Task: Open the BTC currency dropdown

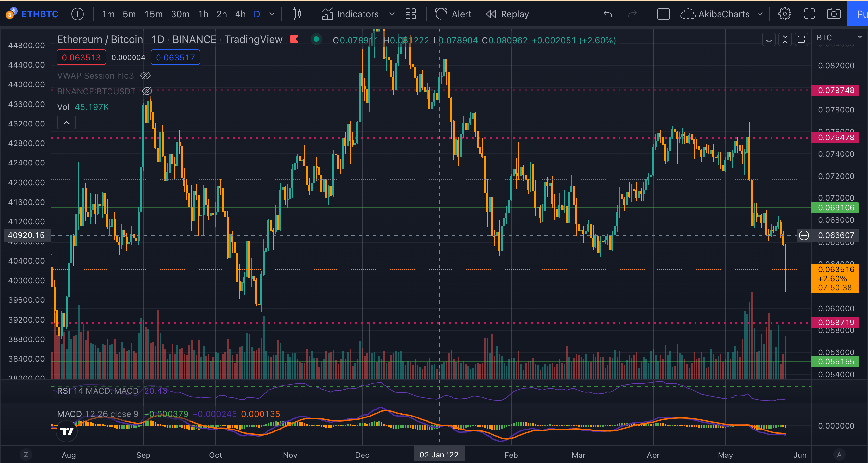Action: pyautogui.click(x=839, y=37)
